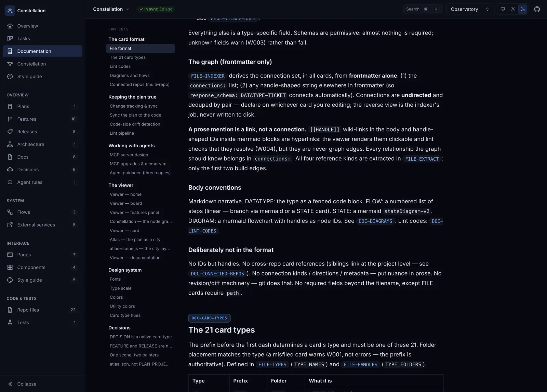Open External services section
The height and width of the screenshot is (392, 547).
42,225
